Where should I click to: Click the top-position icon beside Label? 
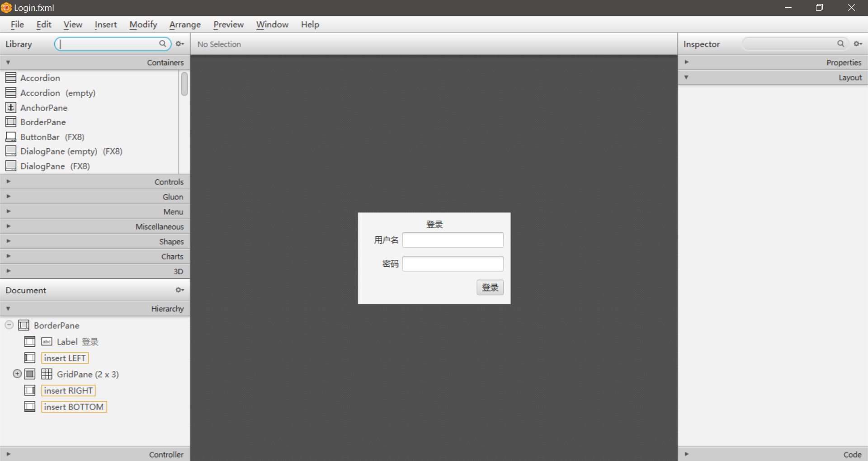pyautogui.click(x=30, y=342)
